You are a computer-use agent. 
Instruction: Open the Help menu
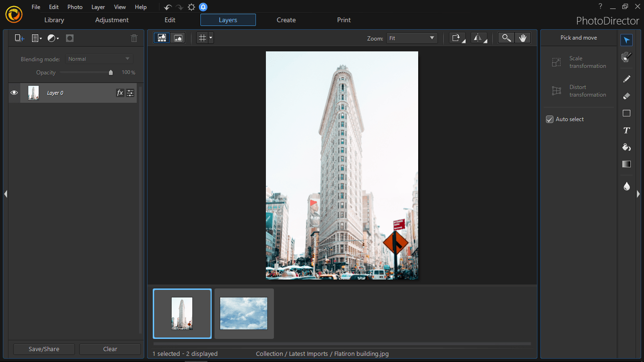(140, 7)
